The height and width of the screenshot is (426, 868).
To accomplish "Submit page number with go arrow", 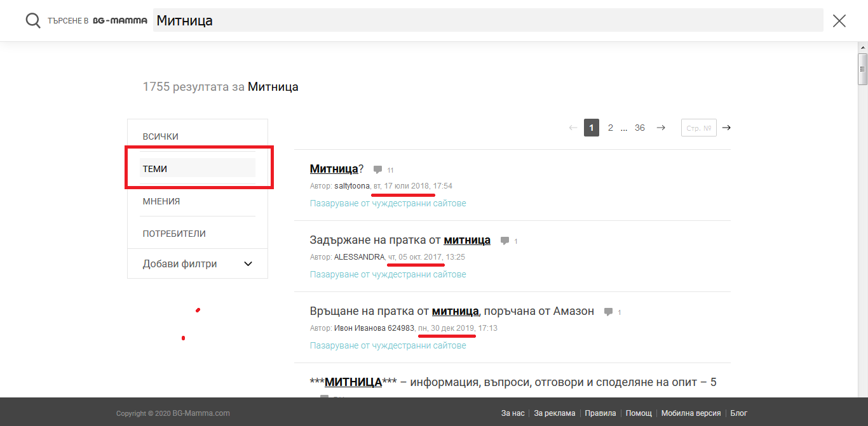I will click(x=726, y=128).
